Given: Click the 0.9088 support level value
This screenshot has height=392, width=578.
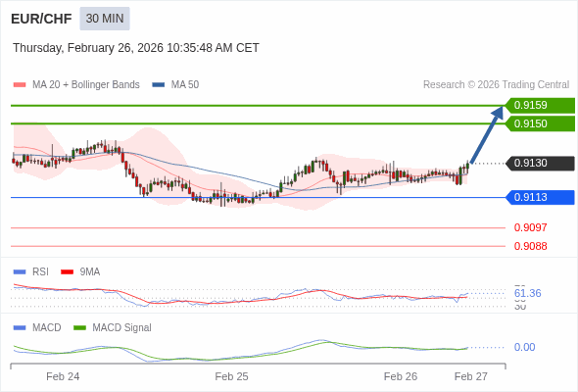Looking at the screenshot, I should 530,246.
